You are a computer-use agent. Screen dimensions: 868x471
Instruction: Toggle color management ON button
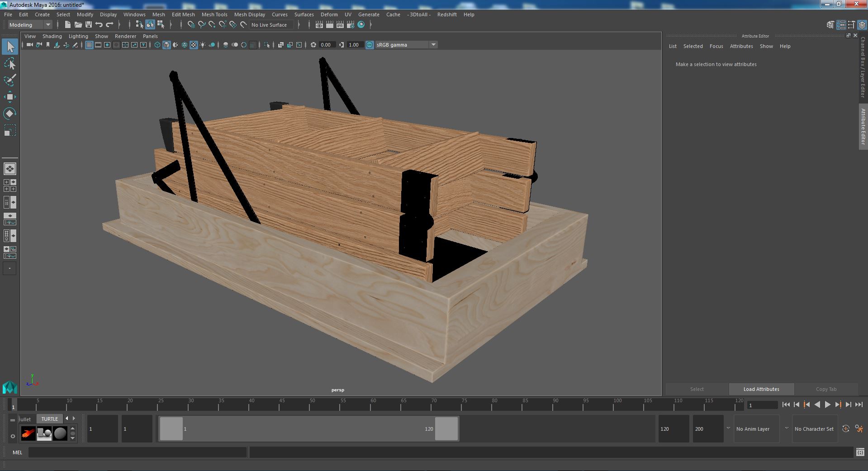point(370,45)
